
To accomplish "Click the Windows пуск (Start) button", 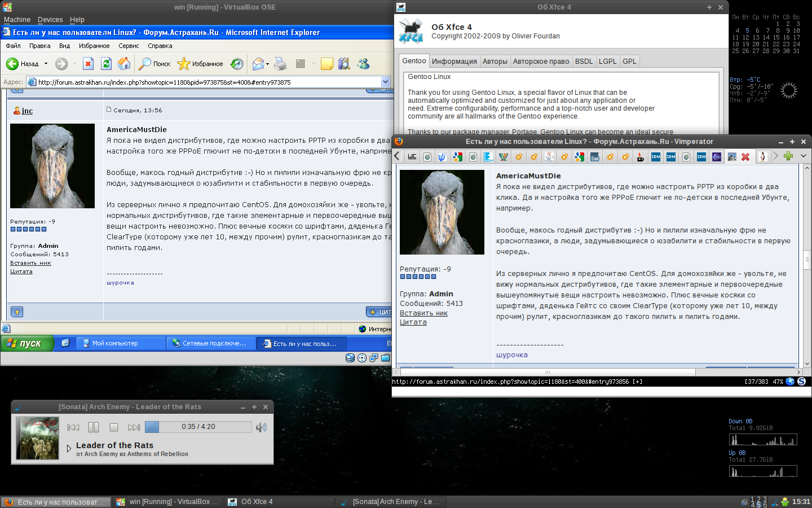I will pos(27,343).
